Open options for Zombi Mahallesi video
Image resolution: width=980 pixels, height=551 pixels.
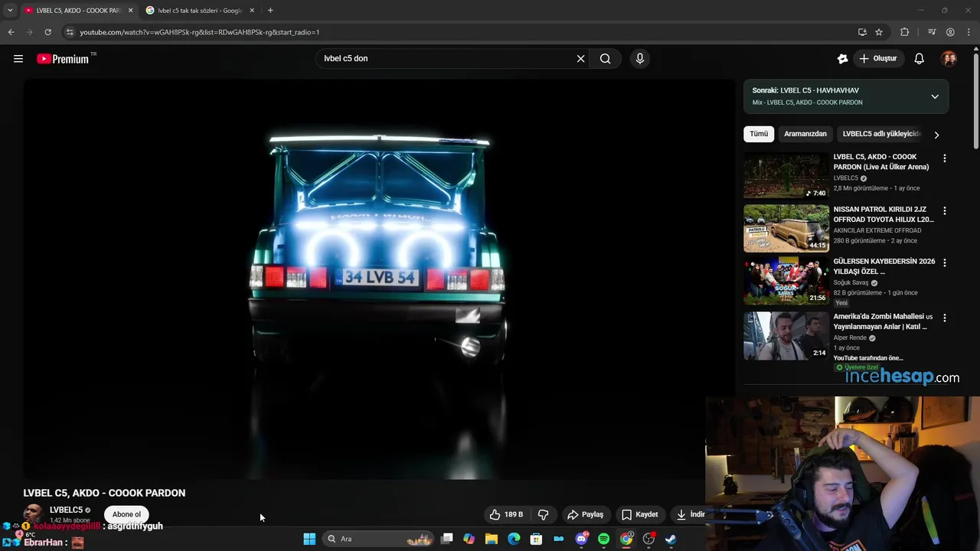click(x=944, y=318)
